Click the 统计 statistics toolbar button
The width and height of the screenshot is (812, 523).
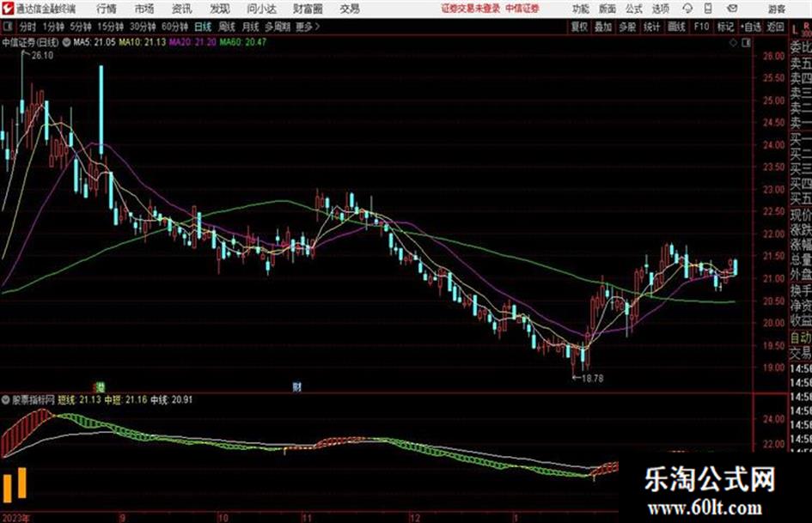651,27
